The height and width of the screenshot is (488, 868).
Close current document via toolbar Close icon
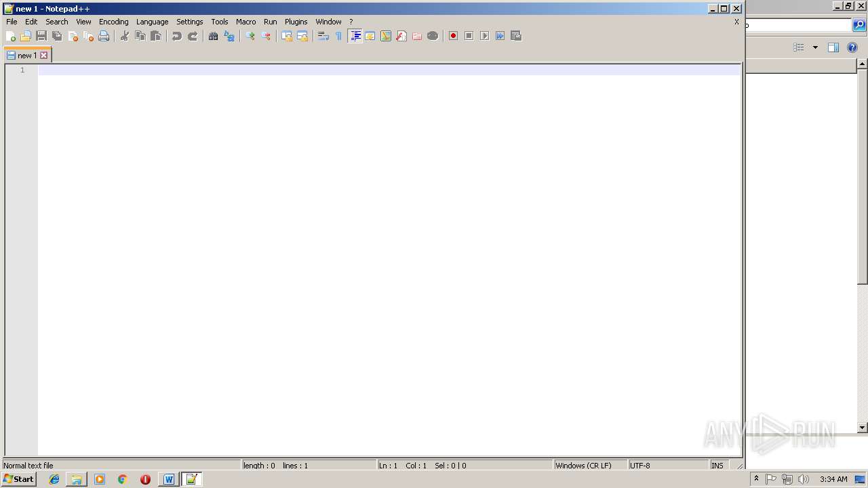[x=73, y=36]
